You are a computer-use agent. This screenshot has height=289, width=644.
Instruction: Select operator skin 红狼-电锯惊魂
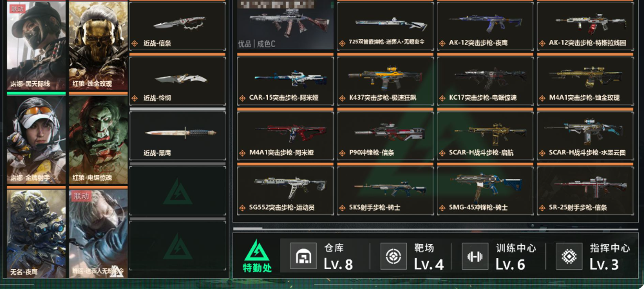98,140
